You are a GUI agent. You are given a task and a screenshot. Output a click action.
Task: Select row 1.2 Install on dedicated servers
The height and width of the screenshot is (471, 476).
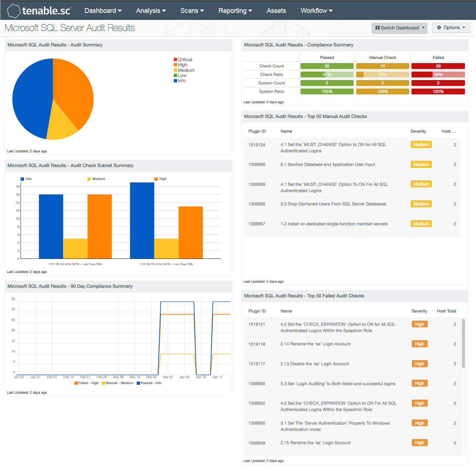click(352, 227)
